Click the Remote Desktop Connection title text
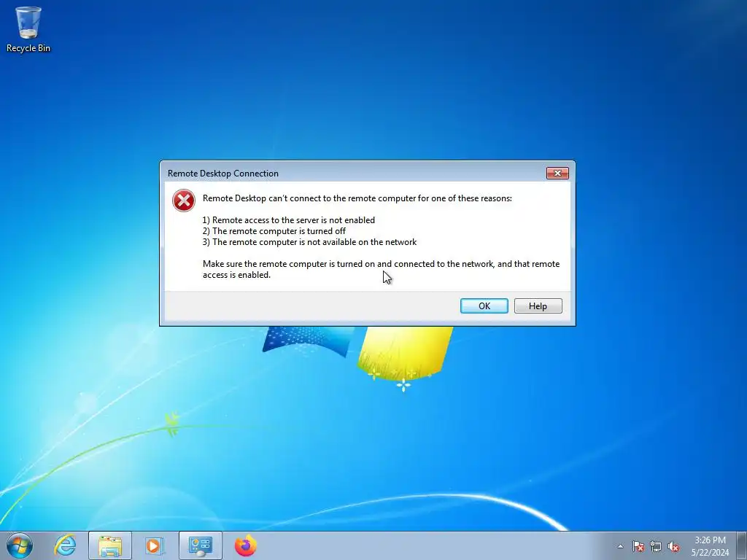 point(223,174)
